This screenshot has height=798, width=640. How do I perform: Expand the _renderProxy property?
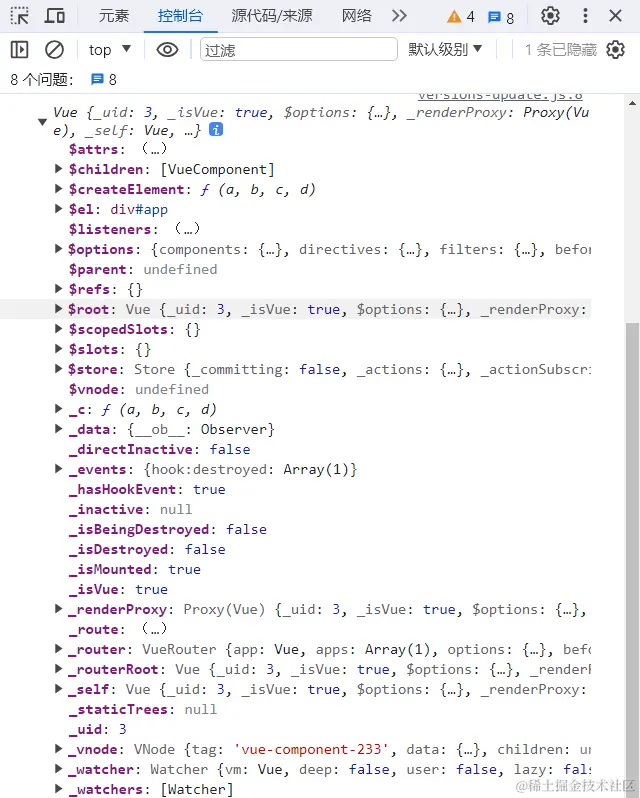[59, 609]
